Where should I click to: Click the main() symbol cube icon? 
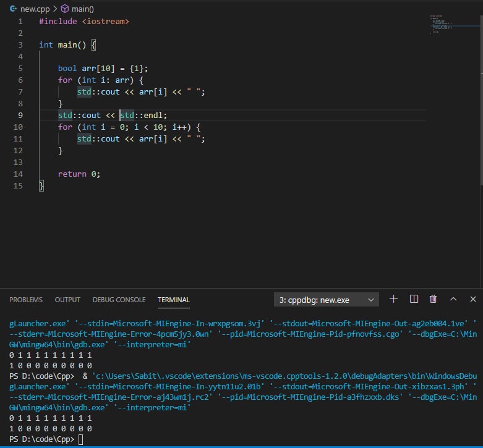click(x=65, y=9)
